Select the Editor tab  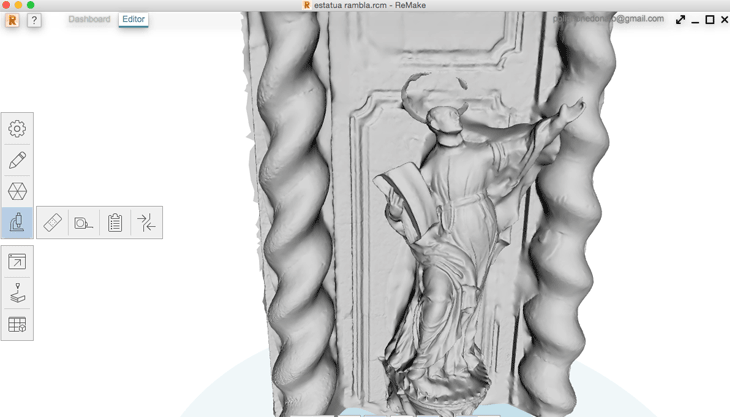pos(133,19)
